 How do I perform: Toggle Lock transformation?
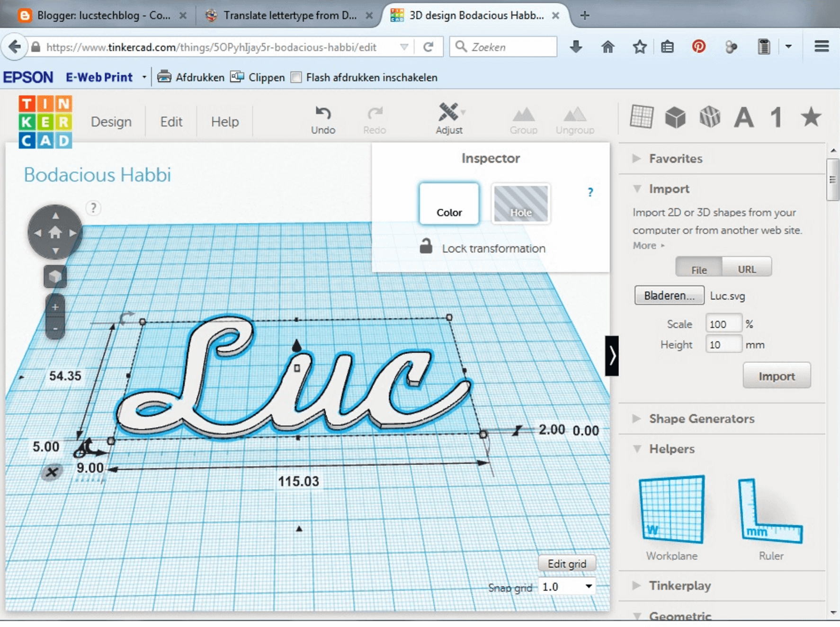point(483,248)
